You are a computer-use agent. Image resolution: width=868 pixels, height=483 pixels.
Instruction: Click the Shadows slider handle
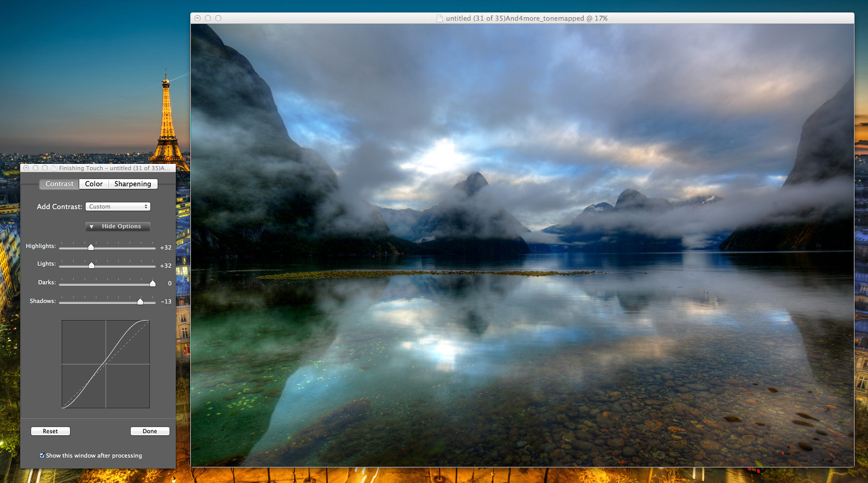[x=140, y=301]
